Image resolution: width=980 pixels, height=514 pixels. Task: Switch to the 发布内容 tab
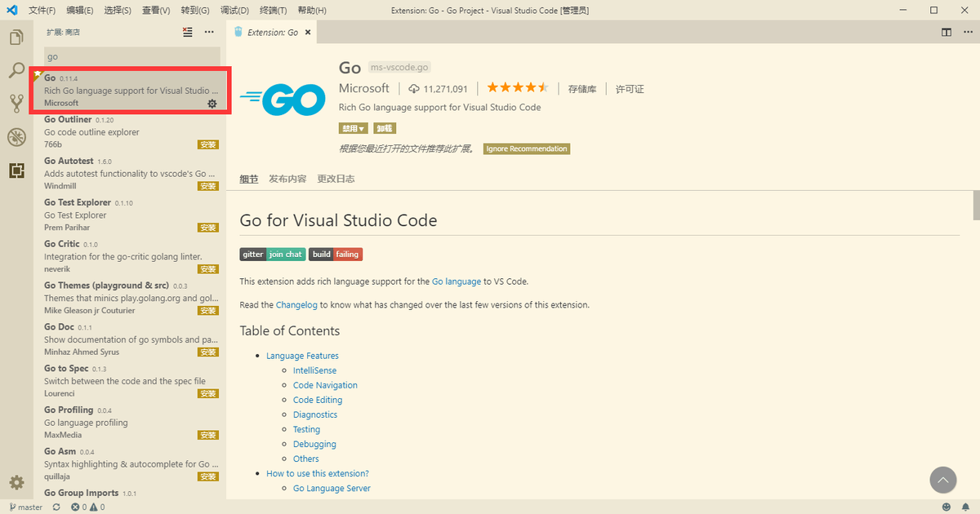[x=287, y=179]
